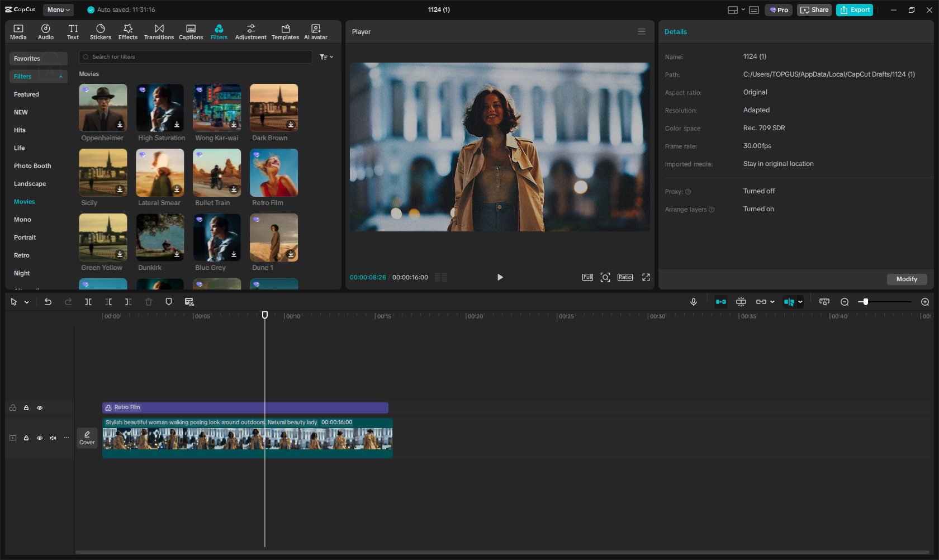Click the Pro upgrade button

779,10
